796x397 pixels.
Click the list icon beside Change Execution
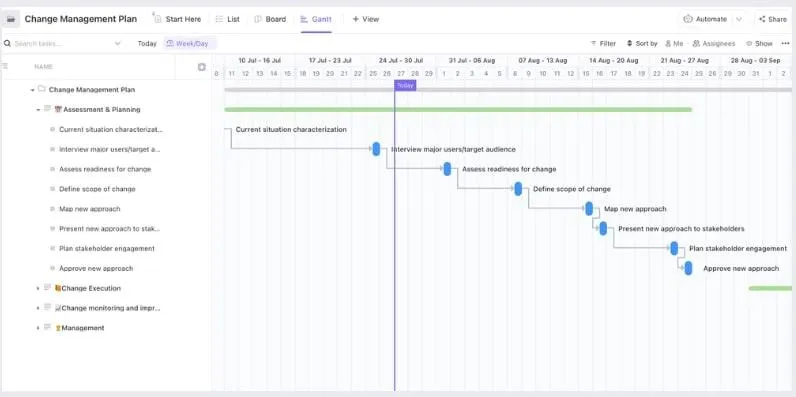[x=47, y=287]
